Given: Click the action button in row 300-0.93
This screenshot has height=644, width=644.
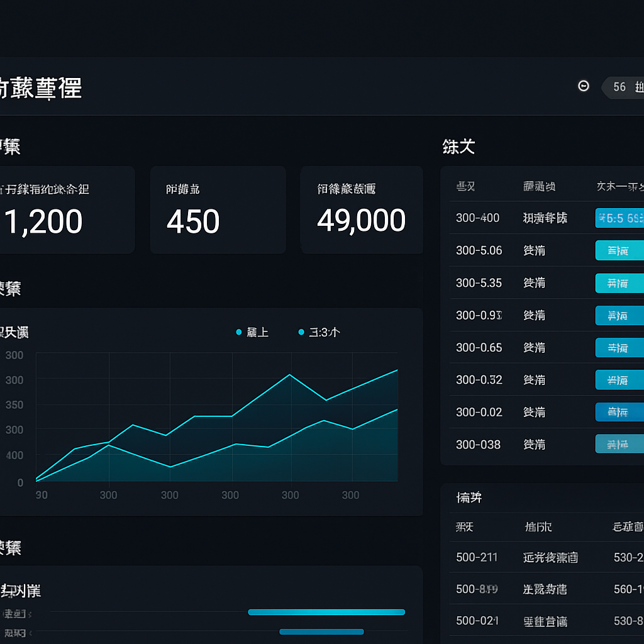Looking at the screenshot, I should click(619, 316).
